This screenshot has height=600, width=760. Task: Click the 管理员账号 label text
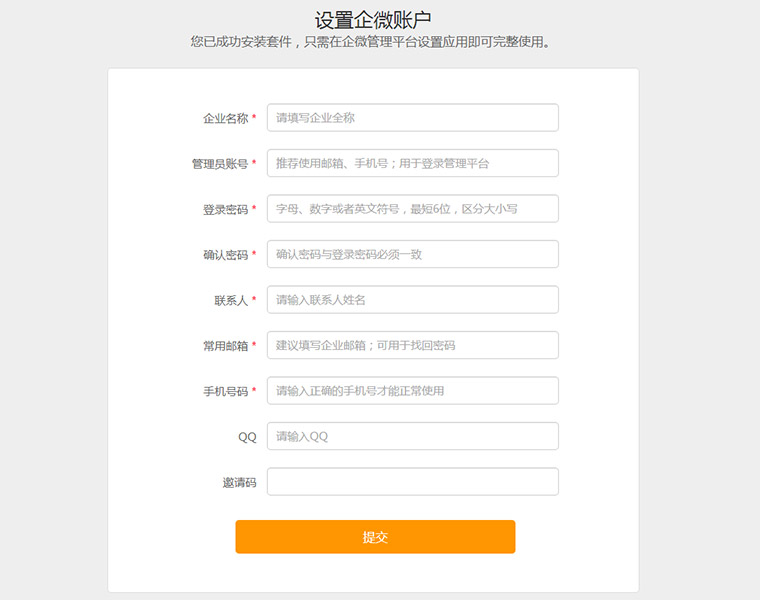220,164
